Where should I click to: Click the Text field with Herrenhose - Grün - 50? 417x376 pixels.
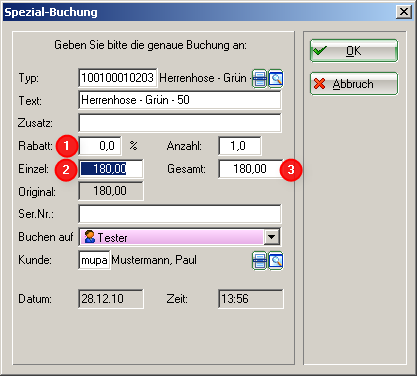[x=180, y=100]
